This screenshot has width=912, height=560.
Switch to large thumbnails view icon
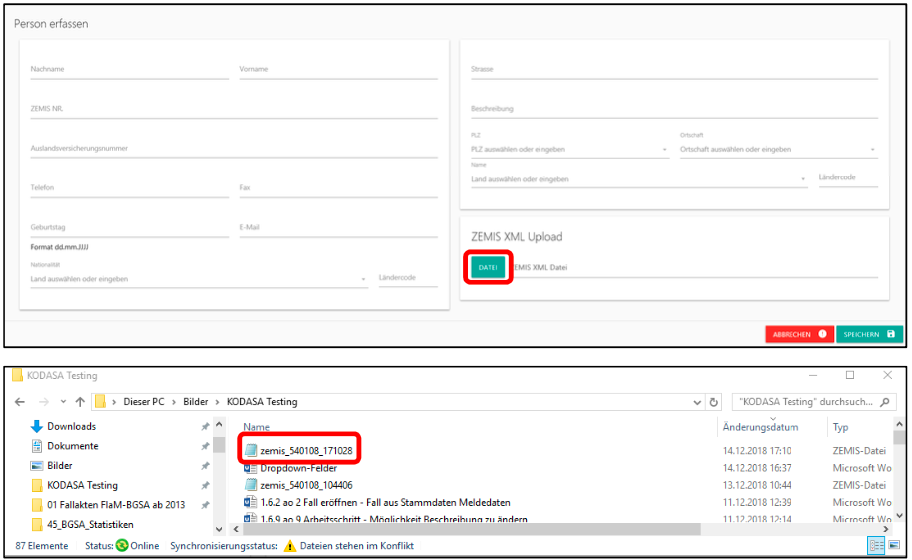[893, 546]
